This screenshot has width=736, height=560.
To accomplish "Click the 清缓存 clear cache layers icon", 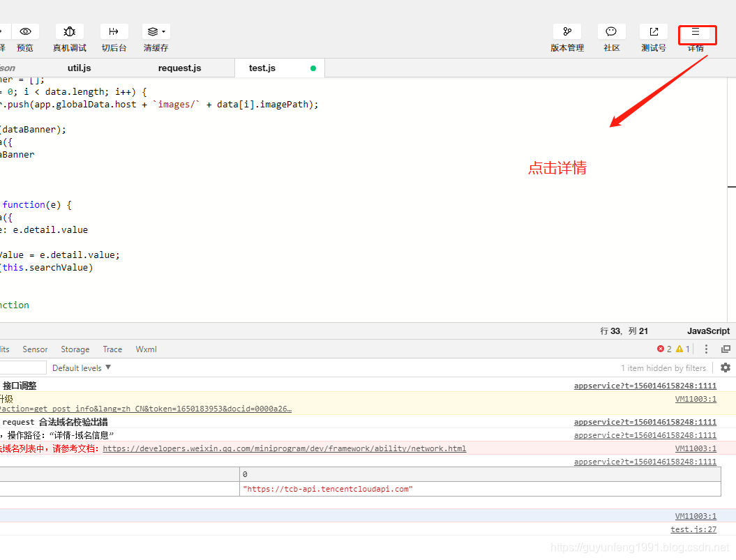I will click(x=153, y=31).
